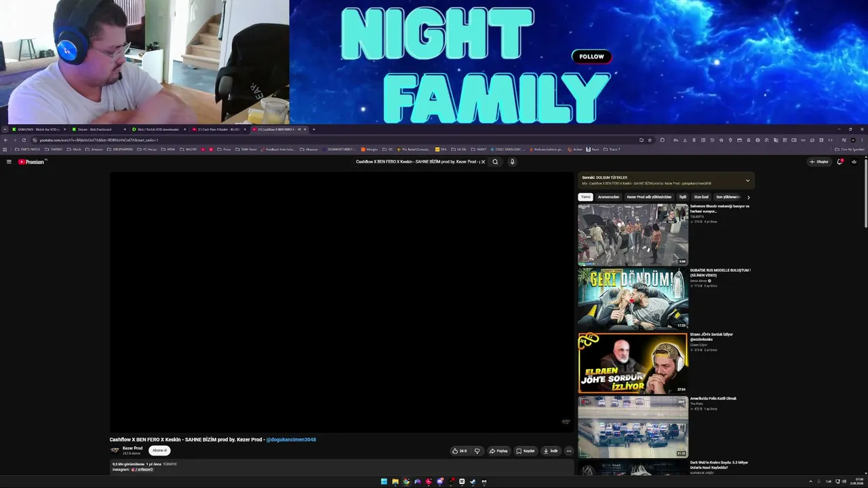Save the video with Kaydet
The width and height of the screenshot is (868, 488).
[x=526, y=451]
